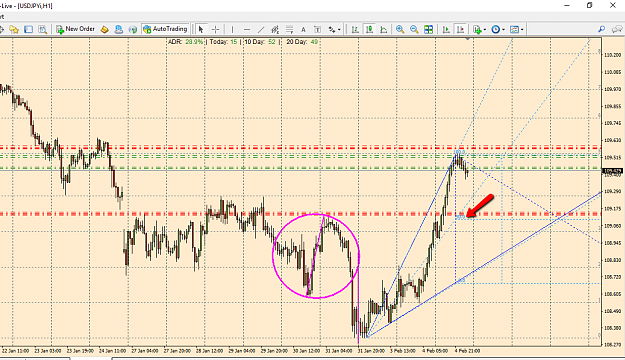
Task: Open MetaEditor with the yellow book icon
Action: pyautogui.click(x=104, y=30)
